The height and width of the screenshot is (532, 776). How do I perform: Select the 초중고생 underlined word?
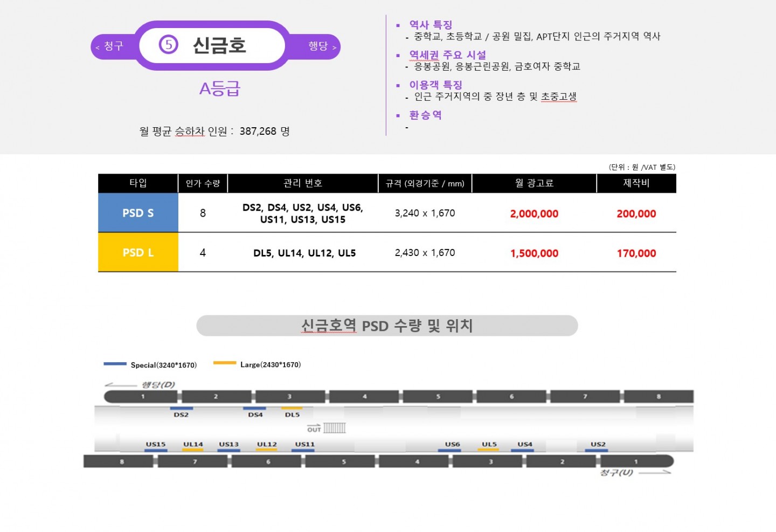558,96
